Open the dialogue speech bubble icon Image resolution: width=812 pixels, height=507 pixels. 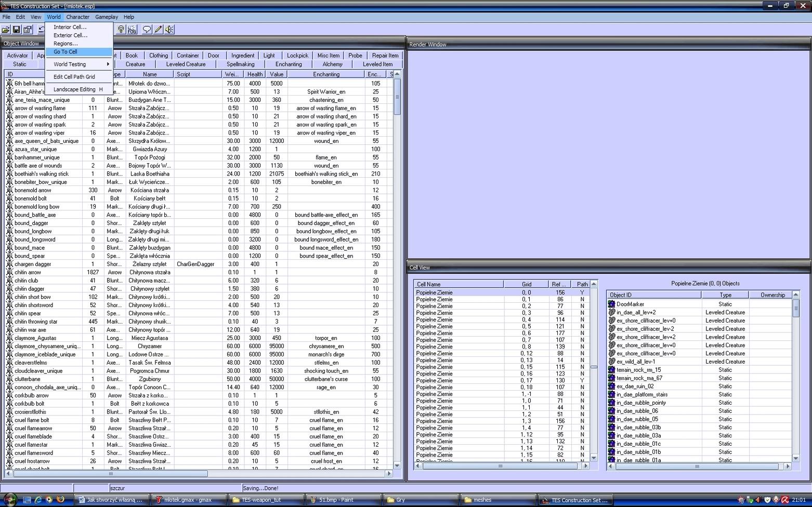point(147,30)
